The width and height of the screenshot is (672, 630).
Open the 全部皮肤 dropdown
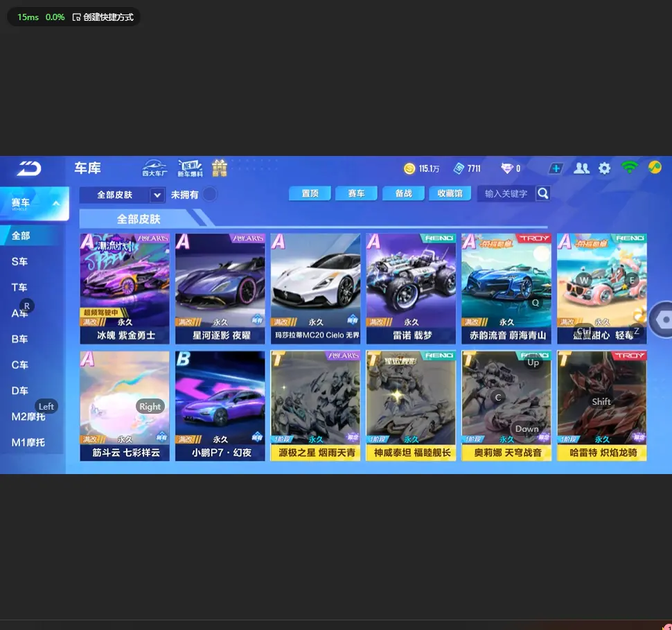122,195
